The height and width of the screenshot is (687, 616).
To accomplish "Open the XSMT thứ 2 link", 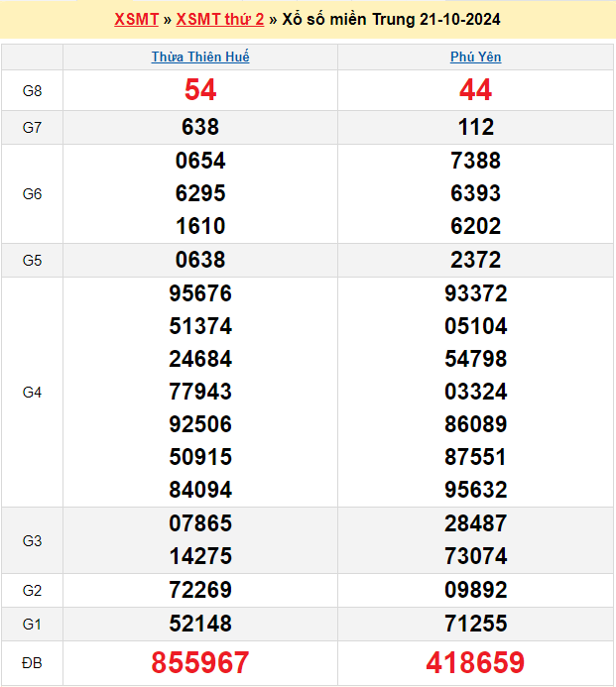I will (220, 19).
